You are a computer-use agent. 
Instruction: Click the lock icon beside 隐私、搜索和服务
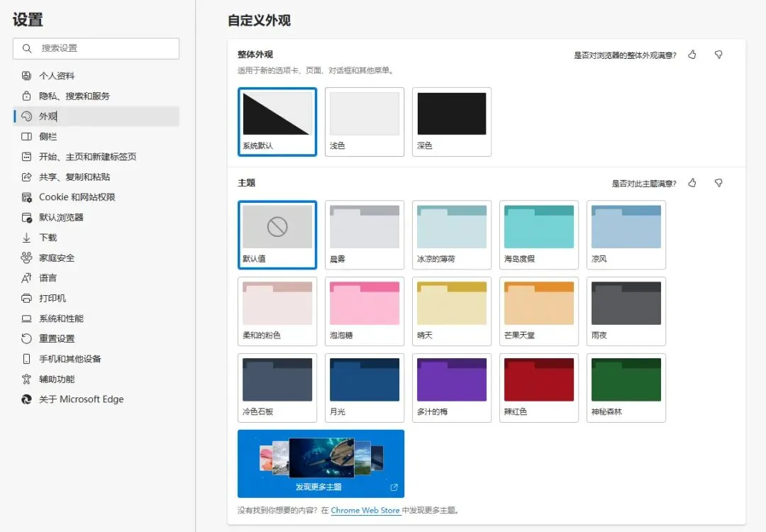pyautogui.click(x=26, y=96)
